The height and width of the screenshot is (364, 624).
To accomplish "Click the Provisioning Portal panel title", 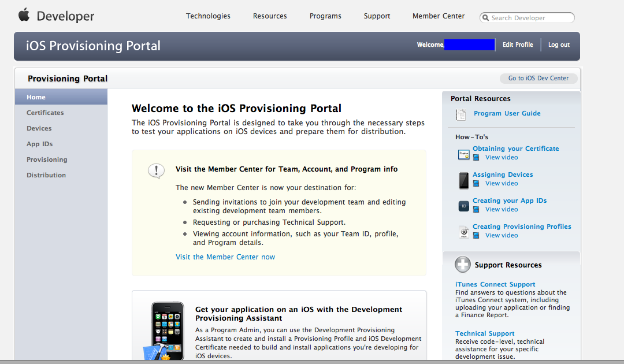I will tap(67, 79).
